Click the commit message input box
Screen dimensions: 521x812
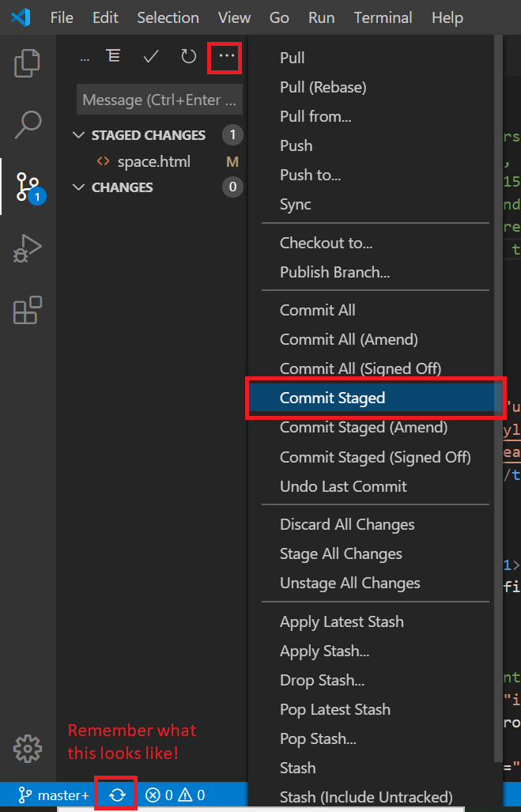click(159, 100)
